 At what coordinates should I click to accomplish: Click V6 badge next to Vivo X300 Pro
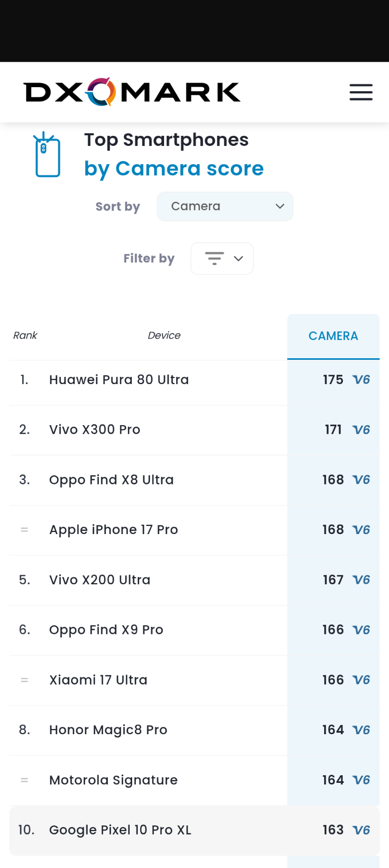tap(361, 430)
